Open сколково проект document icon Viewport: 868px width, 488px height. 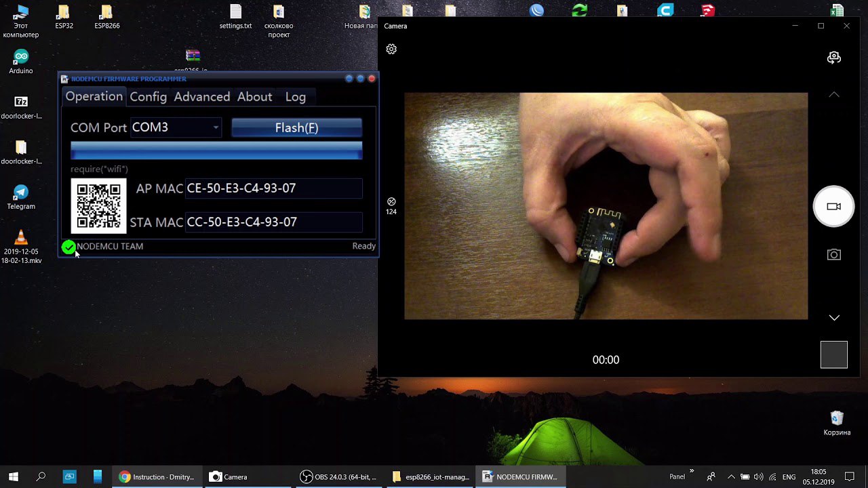[279, 22]
